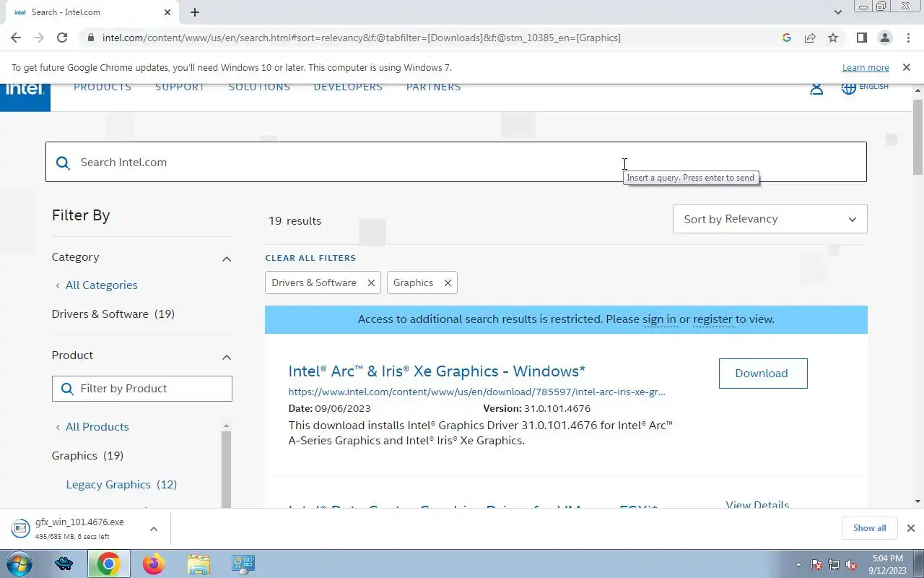Open the PARTNERS menu
The height and width of the screenshot is (578, 924).
pos(433,87)
